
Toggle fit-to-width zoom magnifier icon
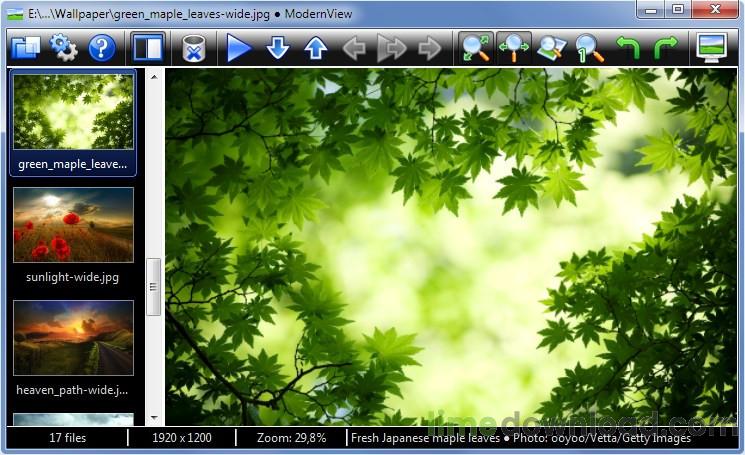coord(514,47)
